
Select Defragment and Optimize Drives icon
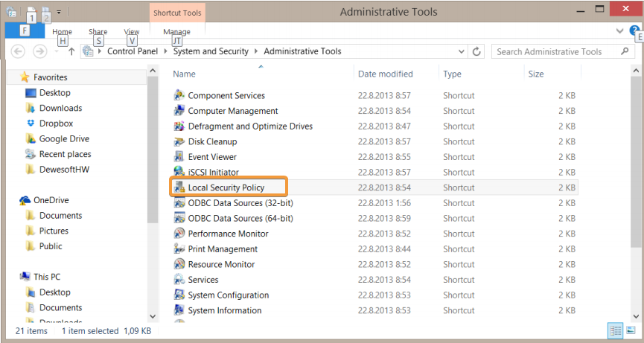[x=179, y=126]
